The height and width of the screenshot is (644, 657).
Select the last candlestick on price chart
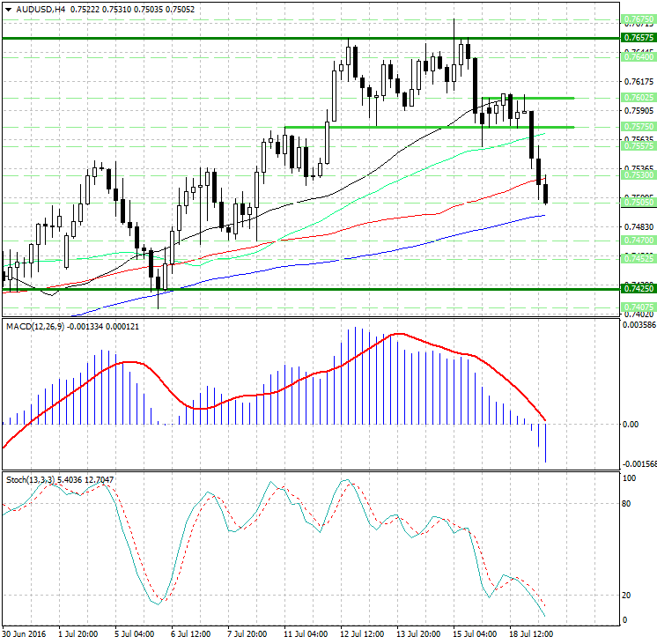tap(546, 194)
